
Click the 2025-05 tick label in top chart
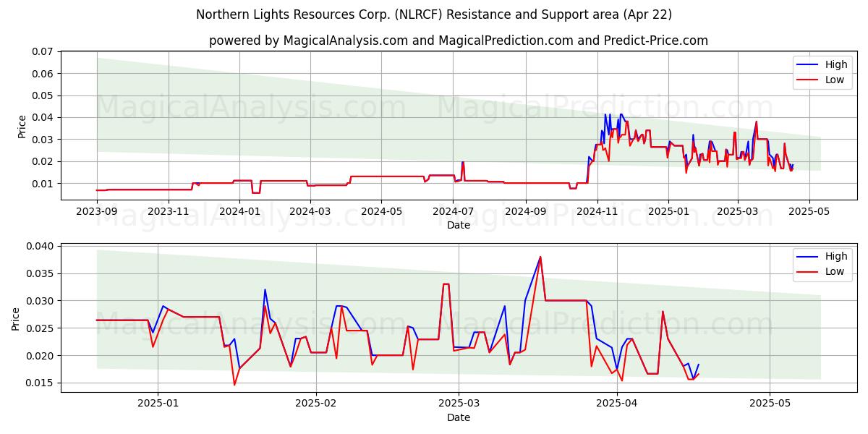pos(809,210)
